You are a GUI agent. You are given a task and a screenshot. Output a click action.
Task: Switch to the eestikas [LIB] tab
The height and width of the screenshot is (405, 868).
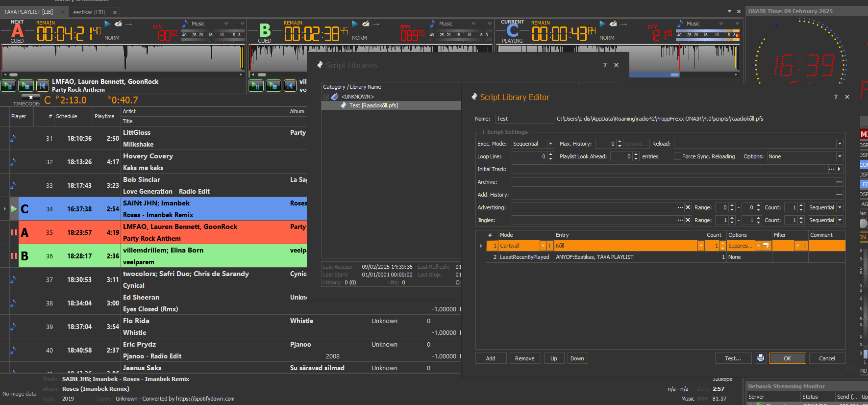click(x=89, y=12)
